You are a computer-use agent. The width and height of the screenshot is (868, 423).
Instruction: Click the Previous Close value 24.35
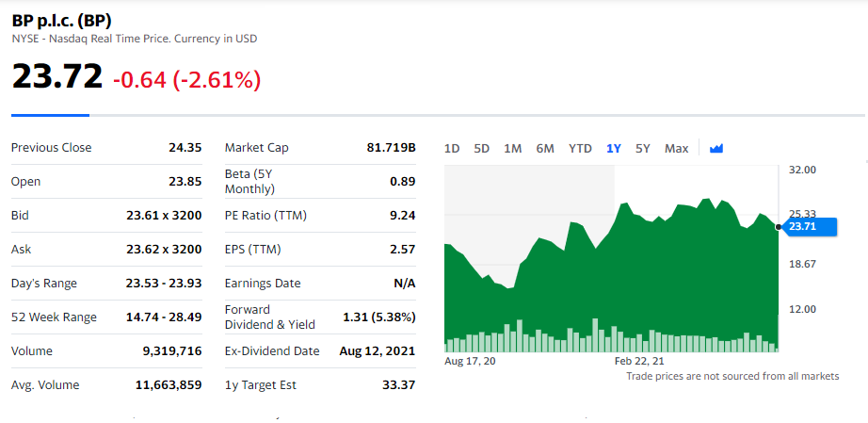[185, 148]
